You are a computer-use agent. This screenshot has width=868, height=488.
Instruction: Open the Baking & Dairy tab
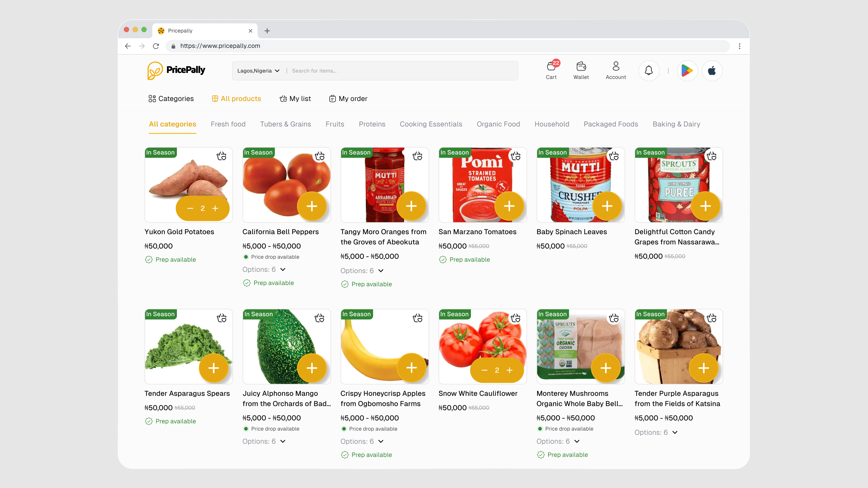pyautogui.click(x=676, y=124)
